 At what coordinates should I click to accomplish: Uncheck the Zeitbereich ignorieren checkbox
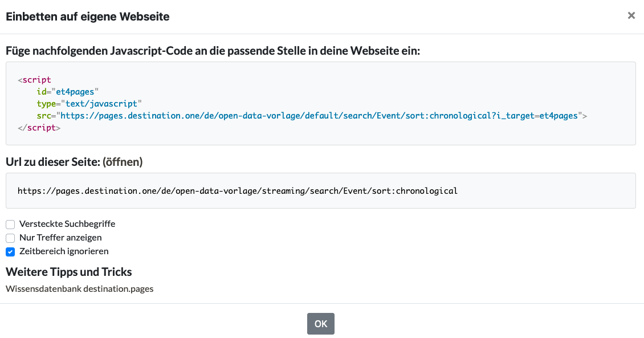pos(10,252)
